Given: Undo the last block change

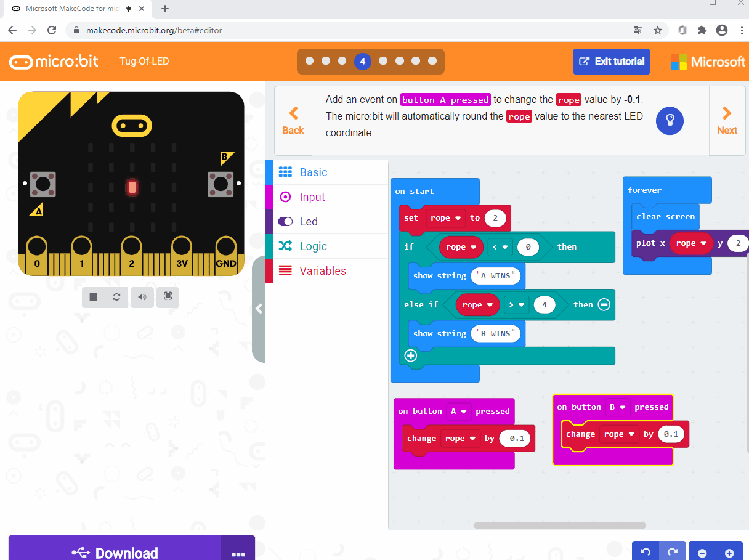Looking at the screenshot, I should pos(646,551).
